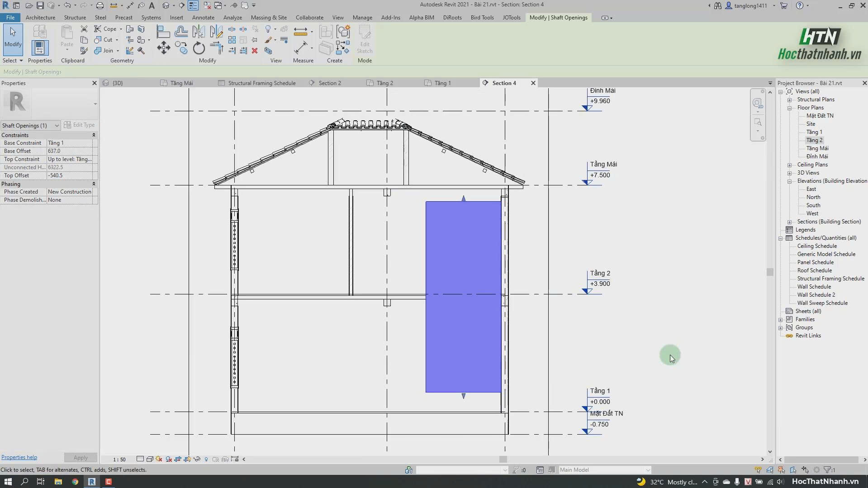Click Thin Lines icon in quick access toolbar

pos(193,5)
